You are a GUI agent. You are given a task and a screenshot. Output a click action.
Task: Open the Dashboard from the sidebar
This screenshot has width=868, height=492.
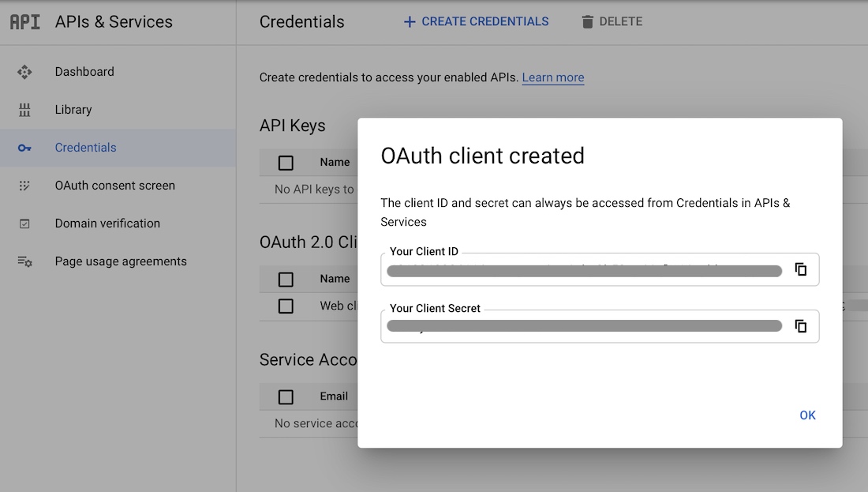tap(84, 72)
